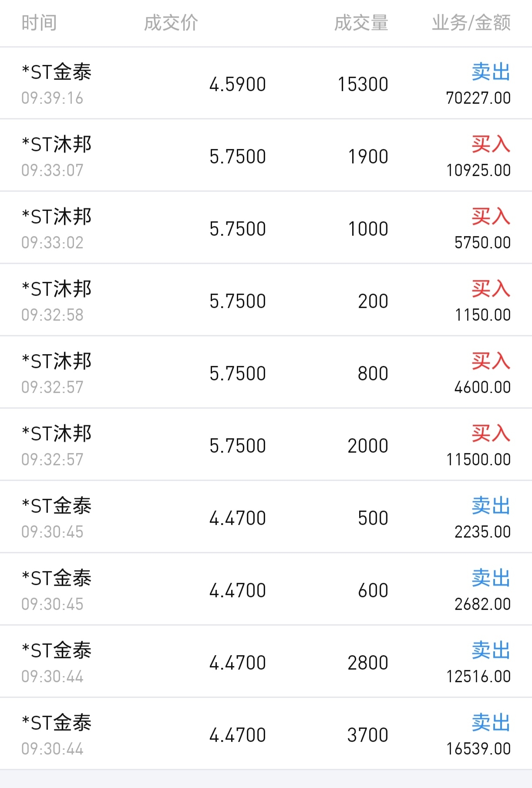Click the 成交量 column header
Viewport: 532px width, 788px height.
pos(361,23)
